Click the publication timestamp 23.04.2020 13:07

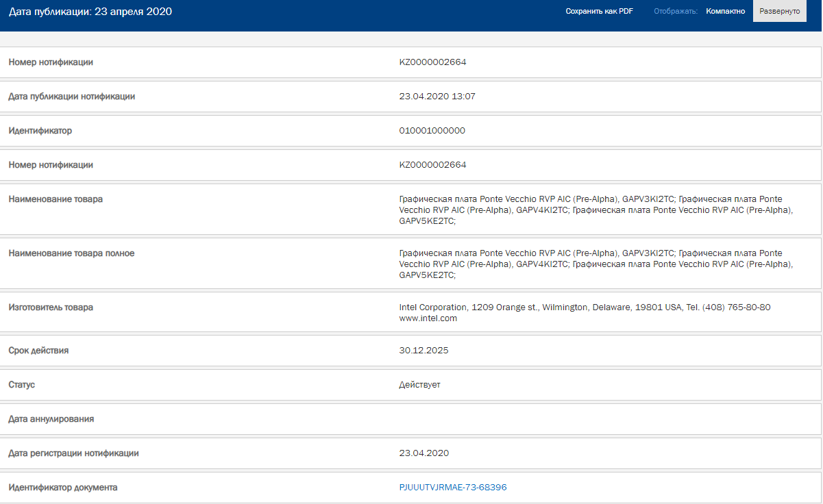pyautogui.click(x=437, y=97)
